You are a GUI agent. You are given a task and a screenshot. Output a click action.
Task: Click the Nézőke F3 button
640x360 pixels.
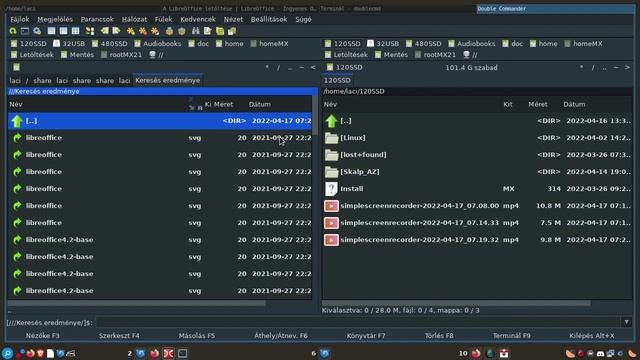(x=43, y=336)
